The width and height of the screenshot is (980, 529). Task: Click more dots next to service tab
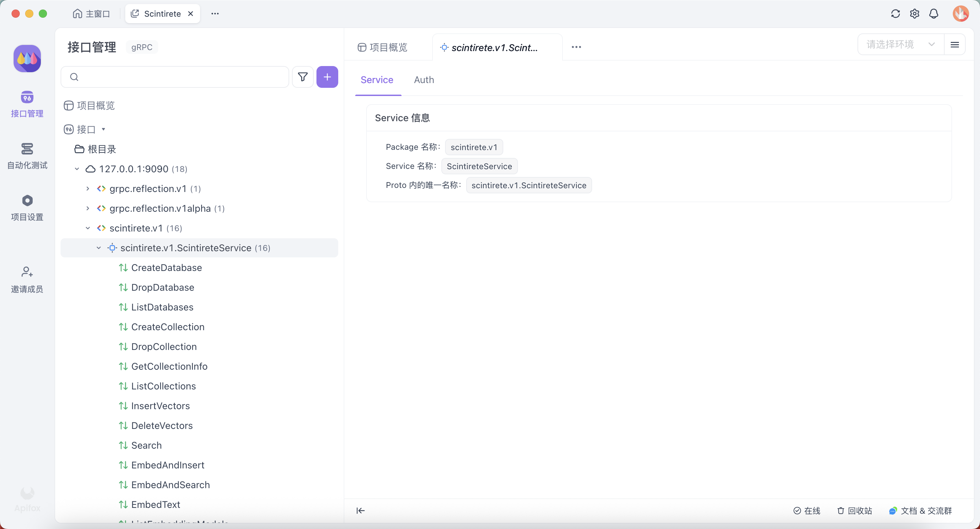click(576, 47)
